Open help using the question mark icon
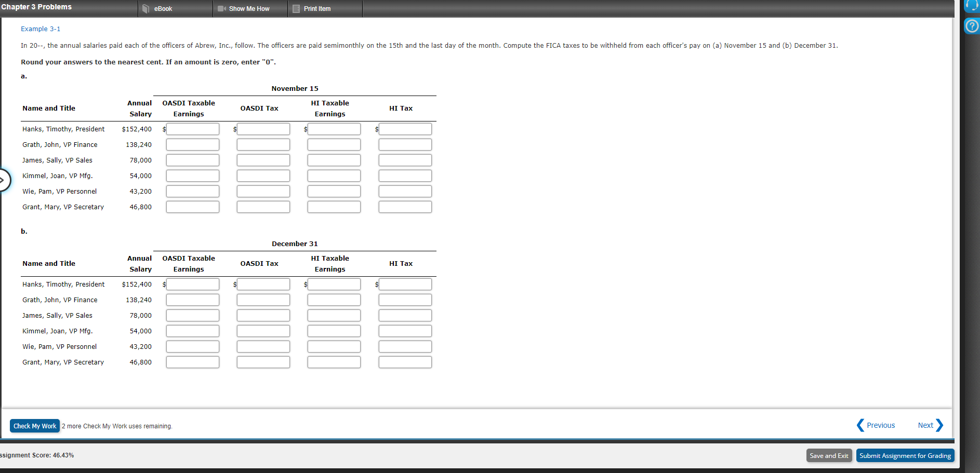 [971, 25]
